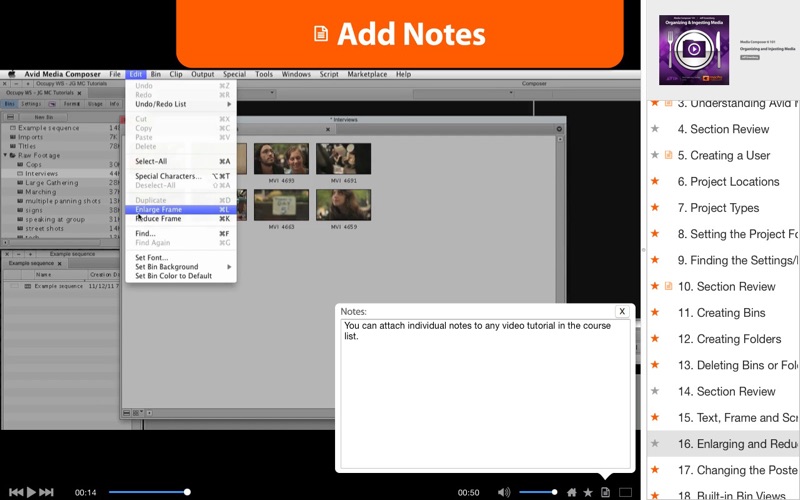This screenshot has height=500, width=800.
Task: Unstar 11. Creating Bins
Action: click(x=655, y=312)
